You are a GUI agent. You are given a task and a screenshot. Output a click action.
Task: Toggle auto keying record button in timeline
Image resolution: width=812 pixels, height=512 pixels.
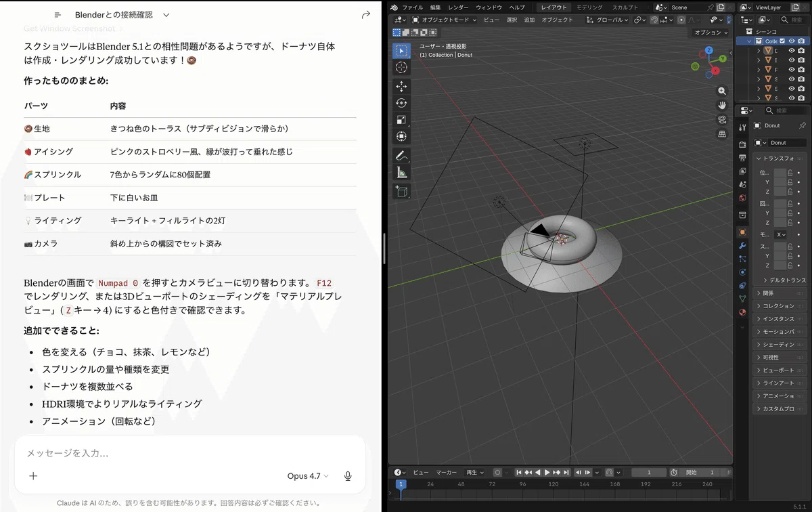(497, 473)
